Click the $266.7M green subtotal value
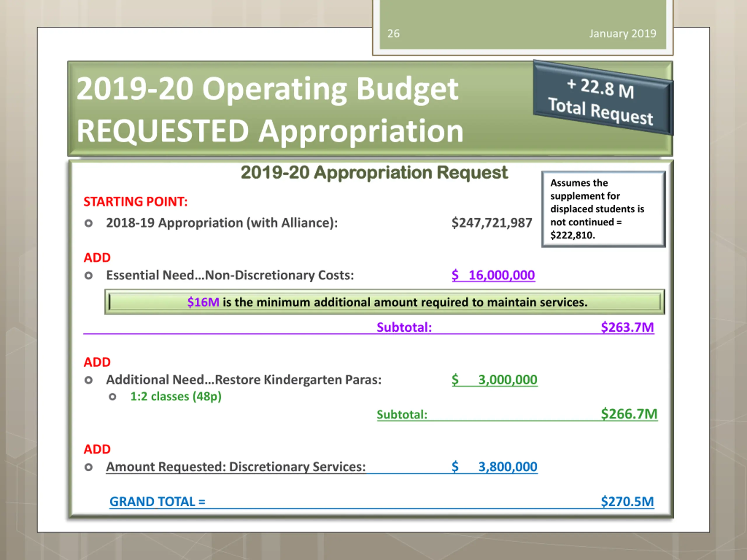This screenshot has height=560, width=747. [x=629, y=414]
